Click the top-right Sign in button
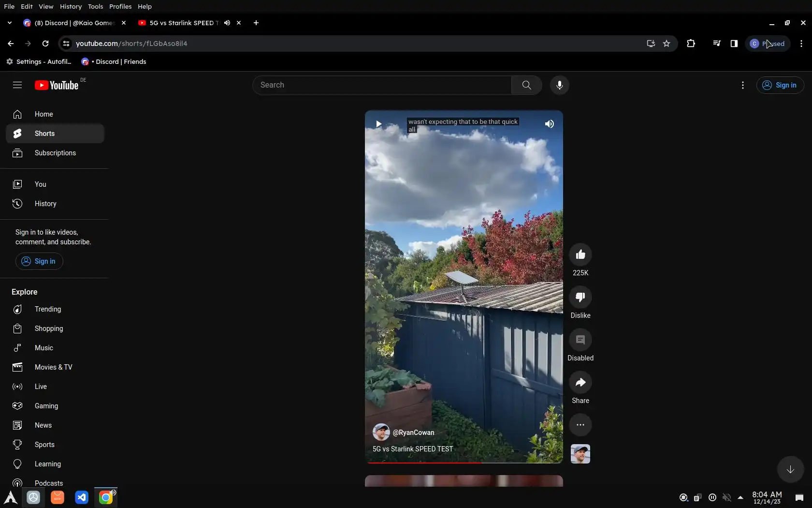Image resolution: width=812 pixels, height=508 pixels. click(x=780, y=85)
